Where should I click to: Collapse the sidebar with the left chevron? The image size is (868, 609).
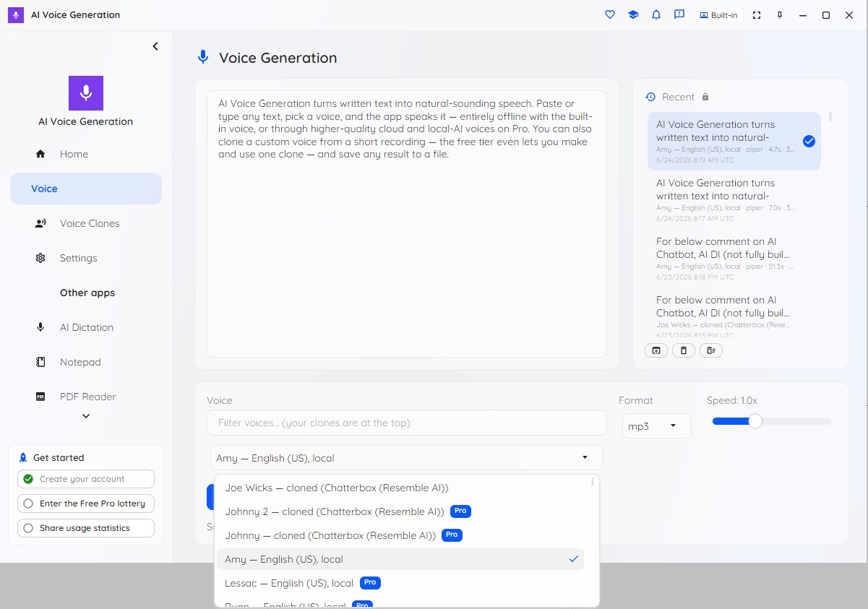click(x=155, y=46)
